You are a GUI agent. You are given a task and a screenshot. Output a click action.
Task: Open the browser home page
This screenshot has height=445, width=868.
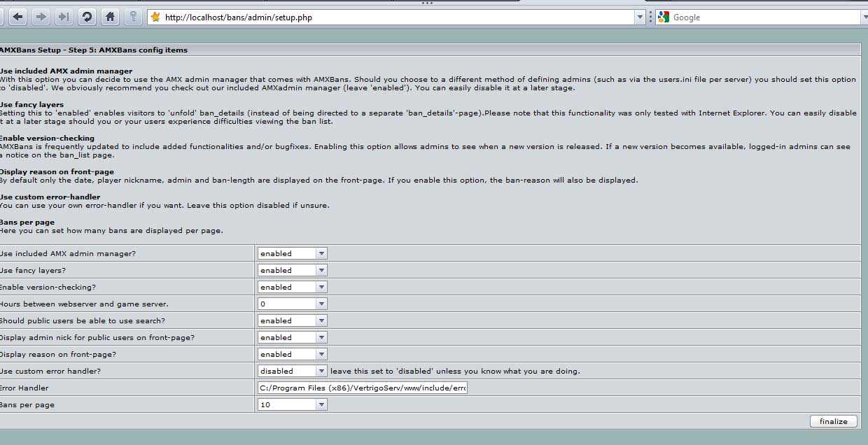(109, 17)
